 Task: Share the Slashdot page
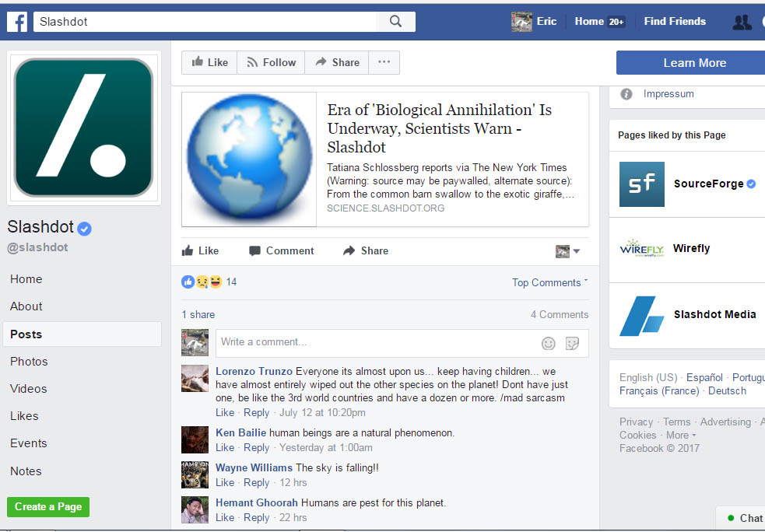pos(337,62)
